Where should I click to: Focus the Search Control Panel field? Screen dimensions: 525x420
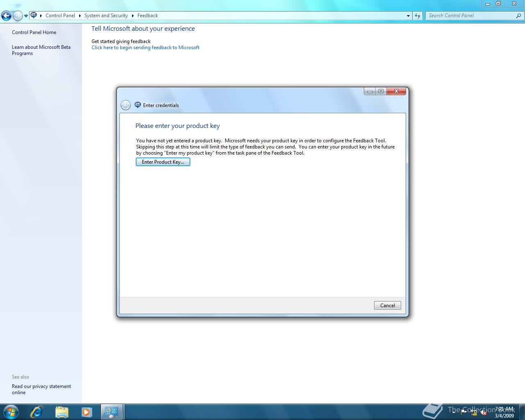[x=470, y=16]
